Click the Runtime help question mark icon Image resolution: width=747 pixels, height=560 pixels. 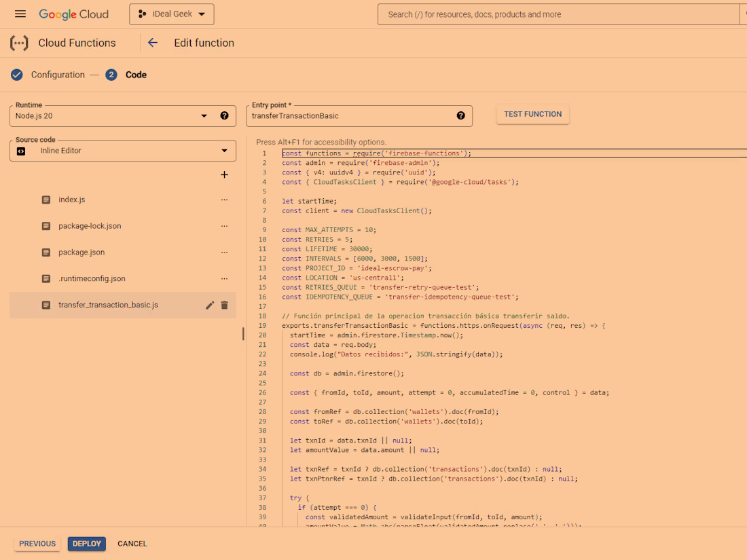click(x=224, y=116)
